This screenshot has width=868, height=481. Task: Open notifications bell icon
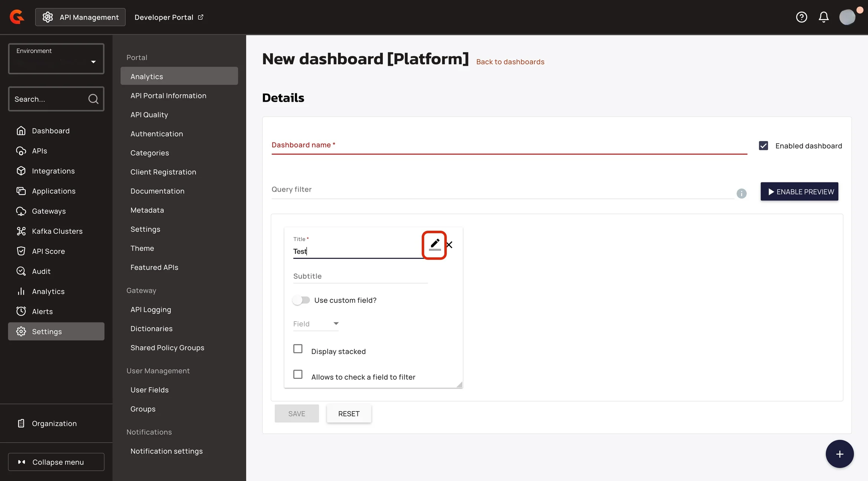[x=823, y=17]
